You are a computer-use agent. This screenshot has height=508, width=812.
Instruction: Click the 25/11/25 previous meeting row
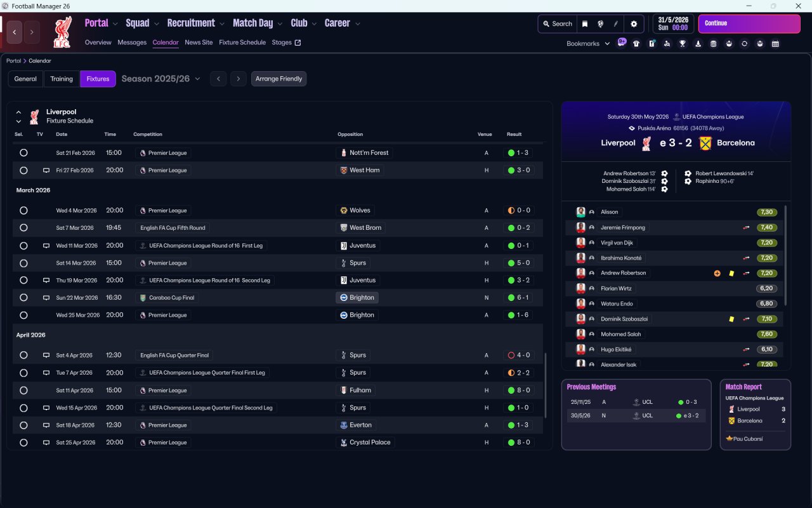coord(636,402)
